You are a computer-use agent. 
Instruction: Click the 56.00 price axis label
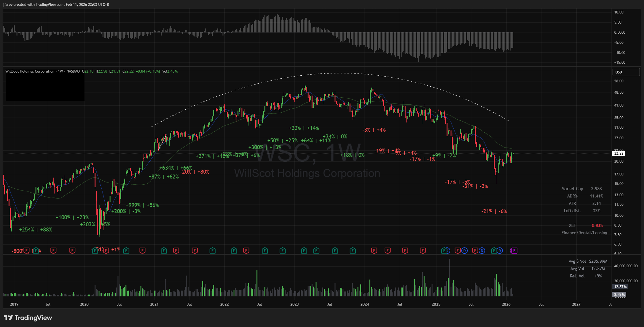click(x=619, y=81)
